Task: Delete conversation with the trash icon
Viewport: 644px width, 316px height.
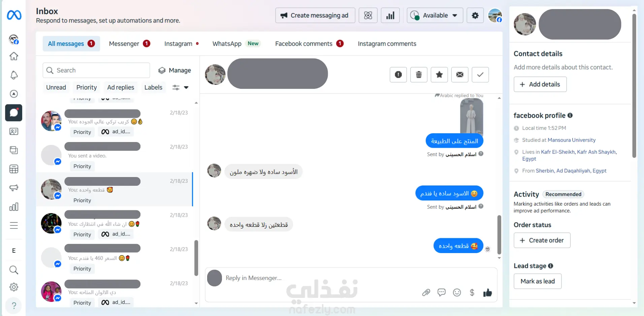Action: pyautogui.click(x=419, y=75)
